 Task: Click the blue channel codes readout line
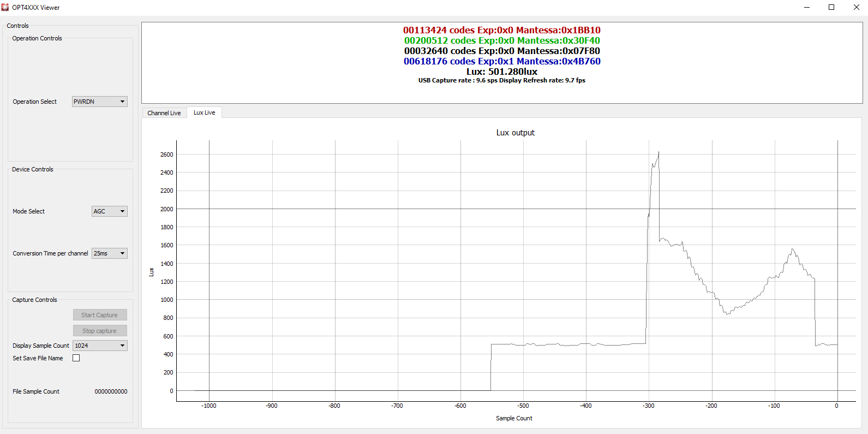501,62
